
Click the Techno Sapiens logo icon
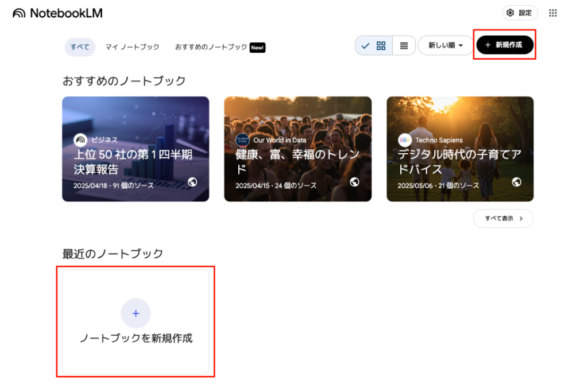tap(405, 140)
